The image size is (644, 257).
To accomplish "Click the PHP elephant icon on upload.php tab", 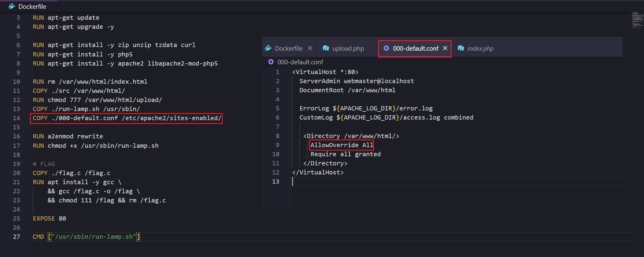I will coord(326,48).
